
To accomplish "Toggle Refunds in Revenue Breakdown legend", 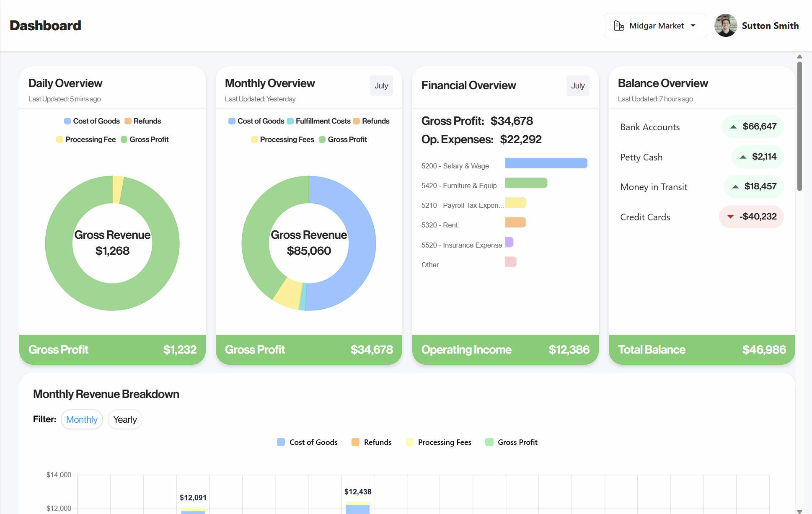I will tap(372, 442).
